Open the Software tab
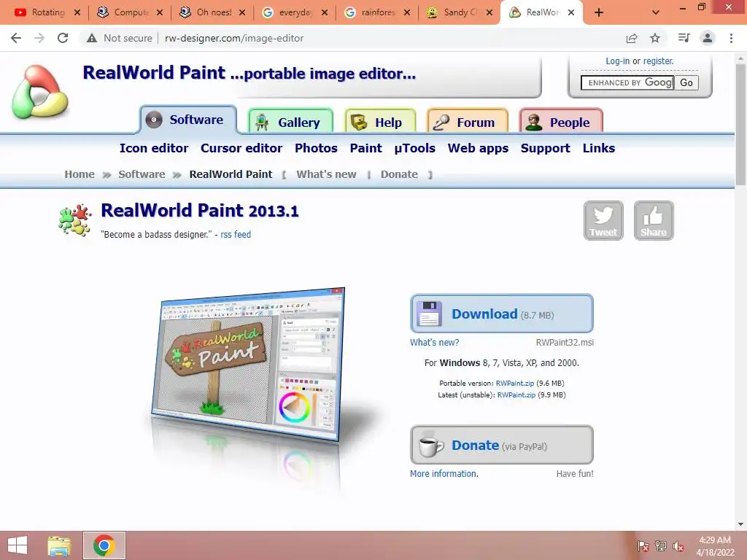 (x=188, y=120)
